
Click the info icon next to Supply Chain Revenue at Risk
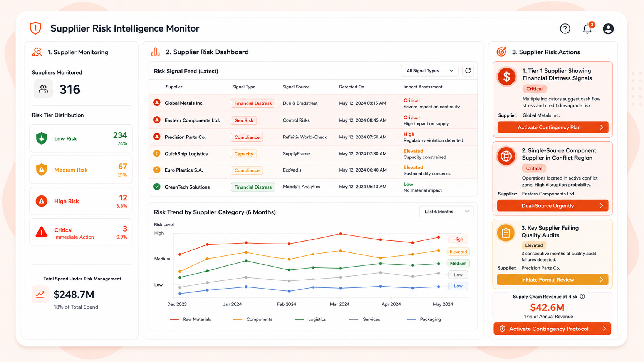582,296
